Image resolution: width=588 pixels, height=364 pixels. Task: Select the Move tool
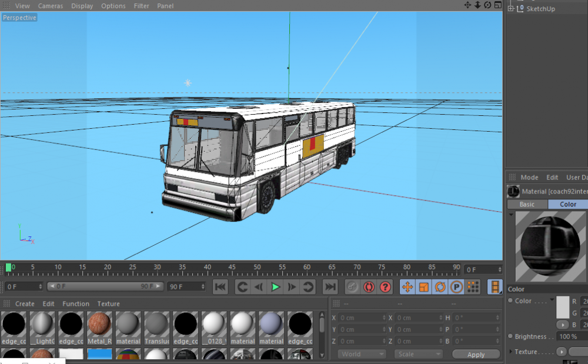(407, 286)
